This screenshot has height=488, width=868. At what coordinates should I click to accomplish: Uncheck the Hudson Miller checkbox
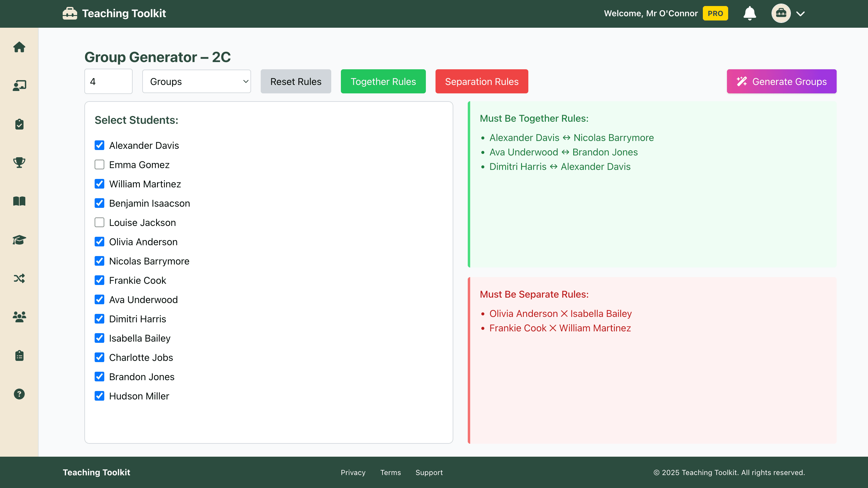click(99, 396)
